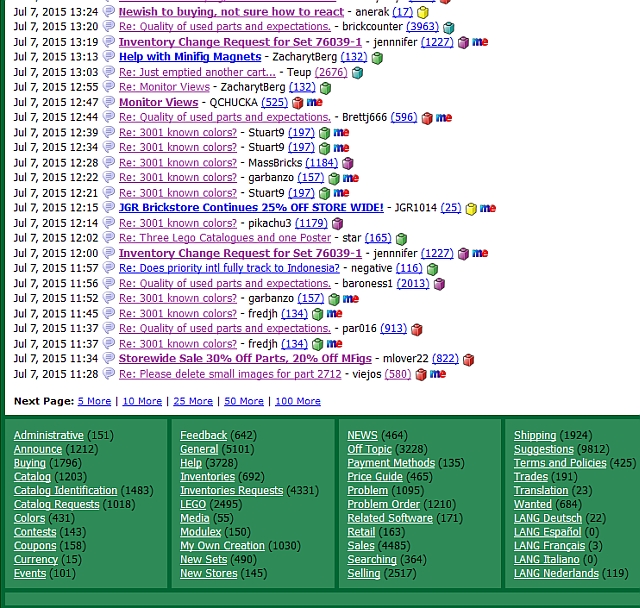Screen dimensions: 640x608
Task: Load '100 More' messages
Action: pyautogui.click(x=297, y=401)
